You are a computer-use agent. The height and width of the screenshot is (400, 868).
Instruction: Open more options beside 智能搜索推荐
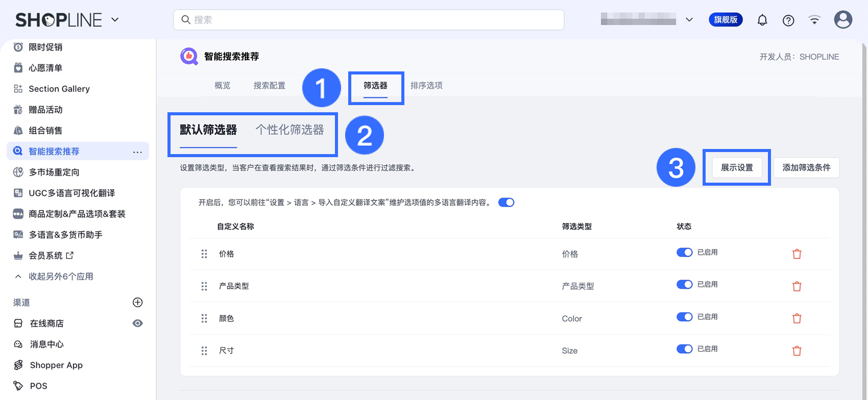pos(137,152)
